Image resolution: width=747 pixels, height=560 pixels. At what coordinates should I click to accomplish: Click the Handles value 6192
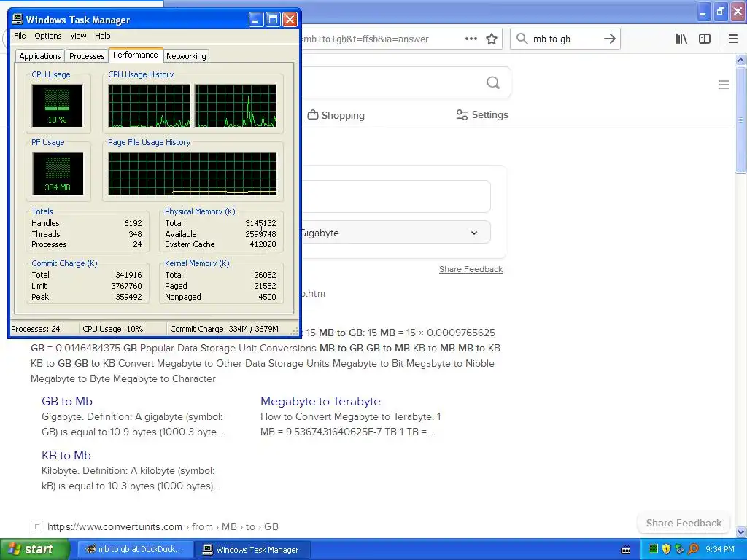click(133, 223)
